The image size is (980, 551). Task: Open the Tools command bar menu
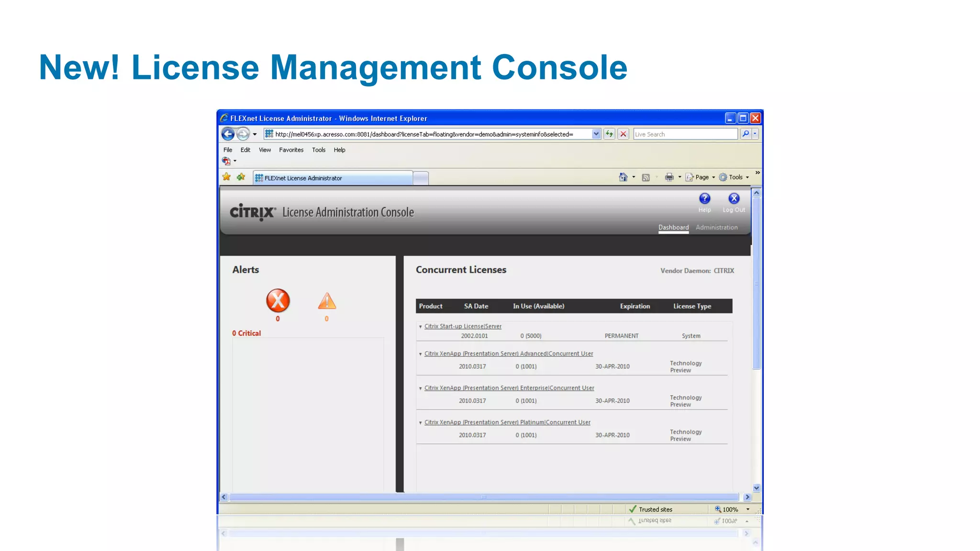[734, 177]
